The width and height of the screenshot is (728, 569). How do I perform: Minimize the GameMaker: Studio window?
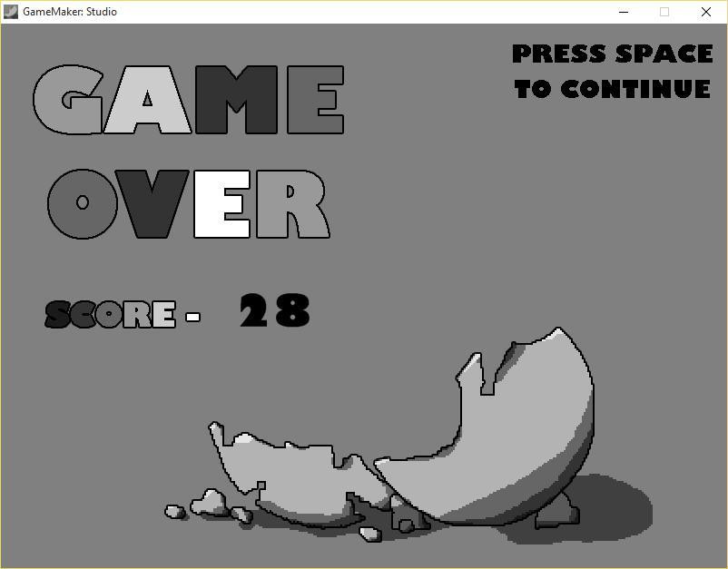(624, 12)
